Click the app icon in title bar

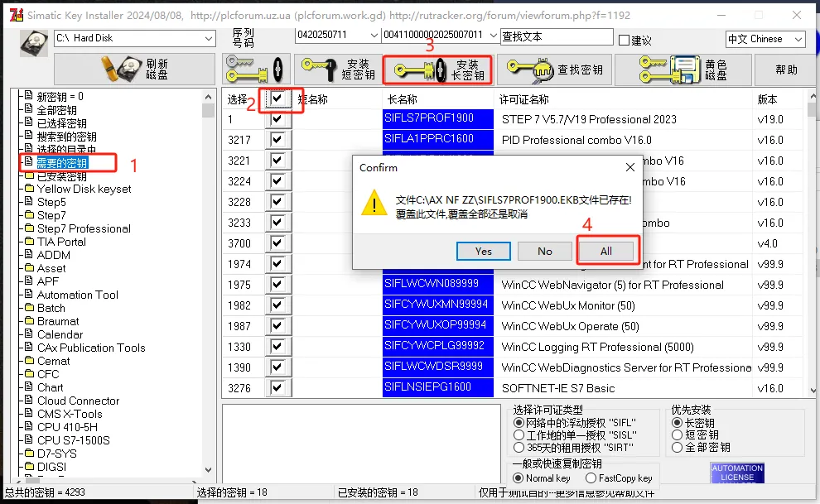coord(17,15)
